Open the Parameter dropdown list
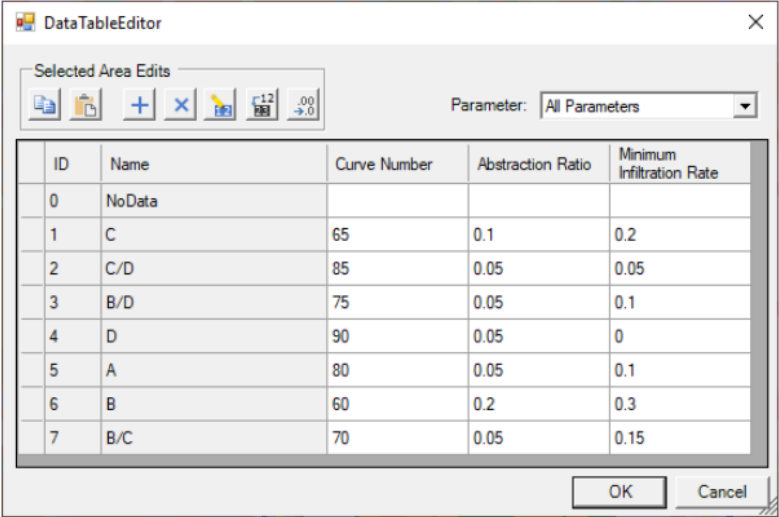The height and width of the screenshot is (517, 779). 744,106
